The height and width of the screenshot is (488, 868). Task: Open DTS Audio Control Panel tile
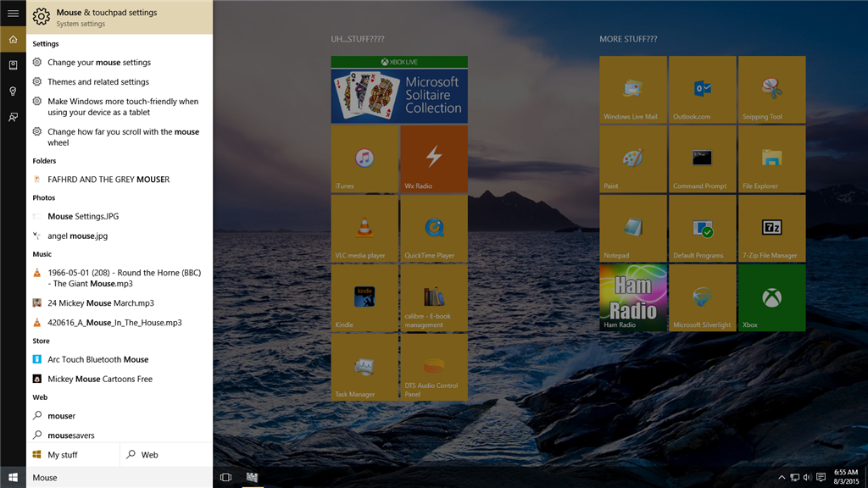pos(434,367)
